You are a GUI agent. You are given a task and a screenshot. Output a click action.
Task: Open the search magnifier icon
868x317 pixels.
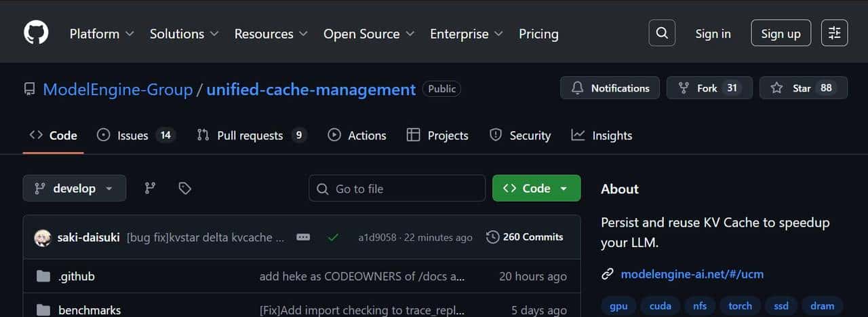pyautogui.click(x=662, y=33)
